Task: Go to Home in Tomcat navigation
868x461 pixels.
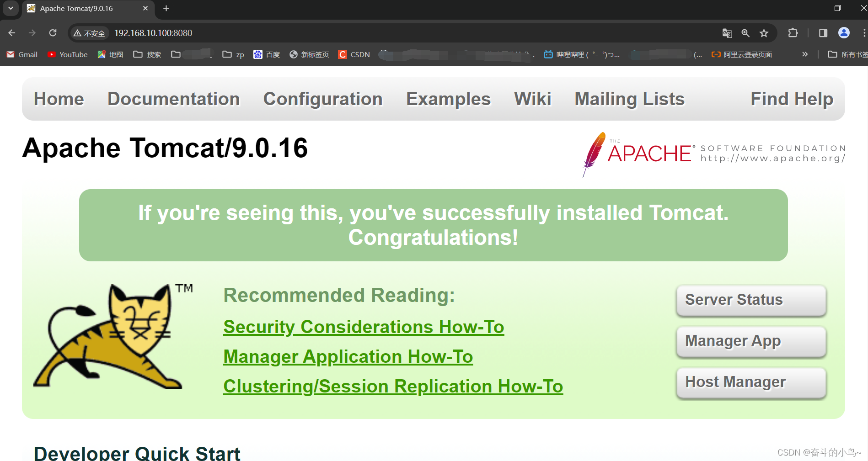Action: [x=59, y=99]
